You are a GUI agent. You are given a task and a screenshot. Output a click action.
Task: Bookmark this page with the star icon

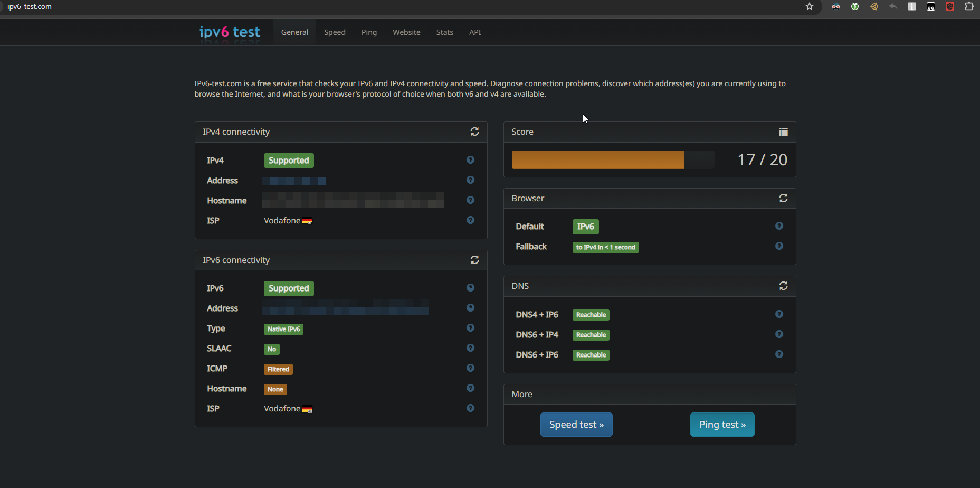tap(810, 6)
